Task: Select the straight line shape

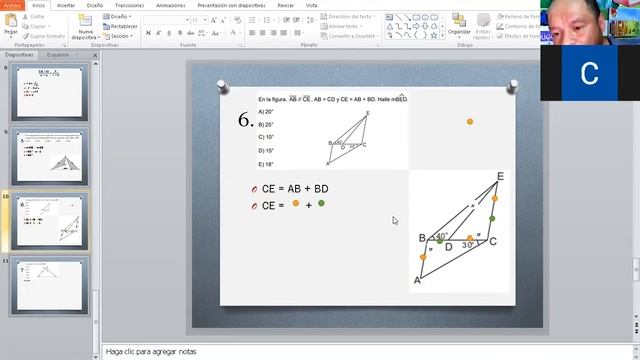Action: tap(398, 18)
